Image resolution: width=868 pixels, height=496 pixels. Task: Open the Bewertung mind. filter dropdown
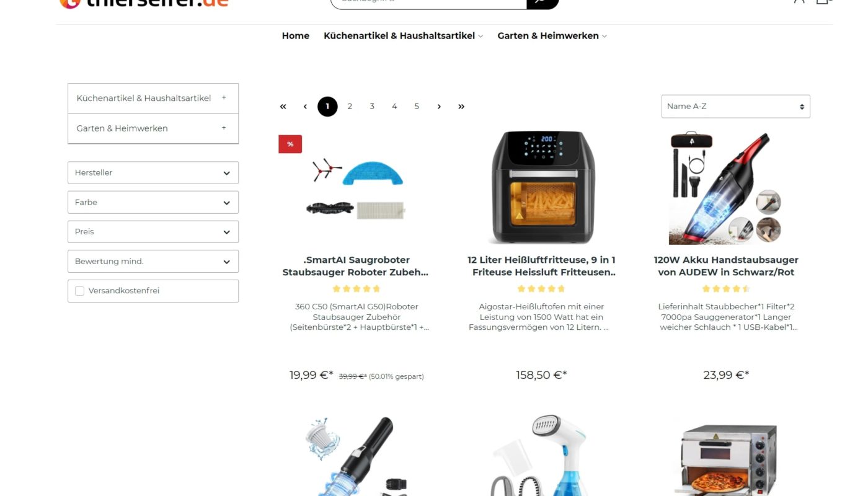coord(153,261)
